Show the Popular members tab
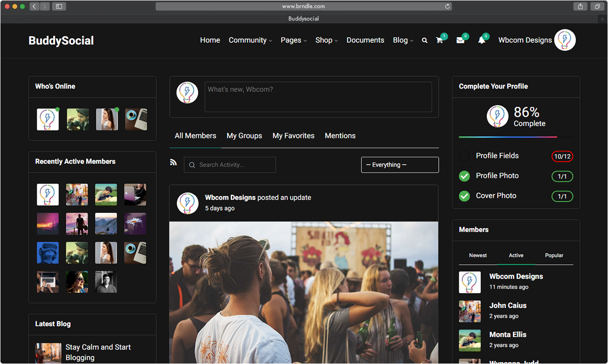 [x=554, y=255]
